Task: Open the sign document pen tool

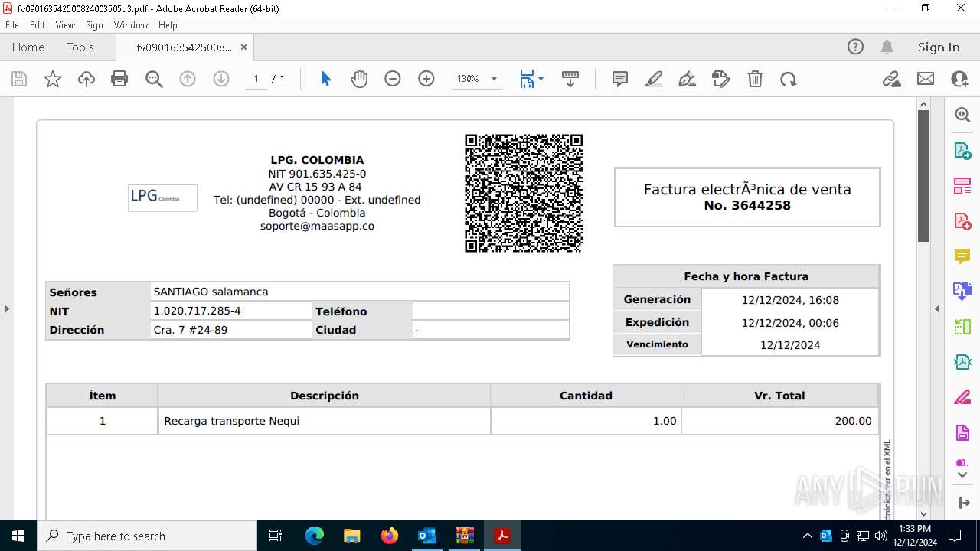Action: click(x=688, y=79)
